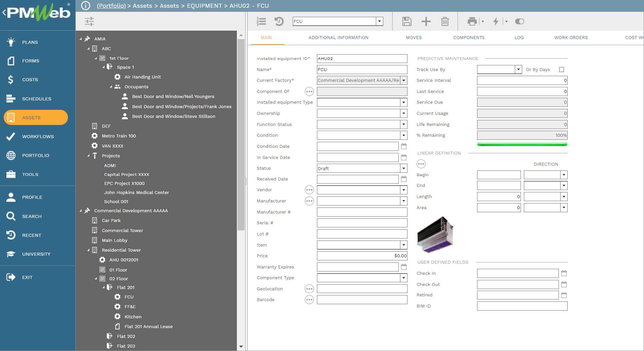Click the FCU equipment thumbnail image
Screen dimensions: 644x351
click(435, 234)
